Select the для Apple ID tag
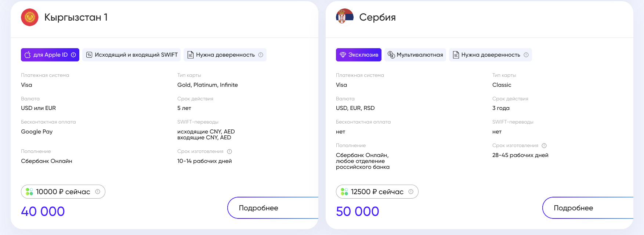 [50, 55]
